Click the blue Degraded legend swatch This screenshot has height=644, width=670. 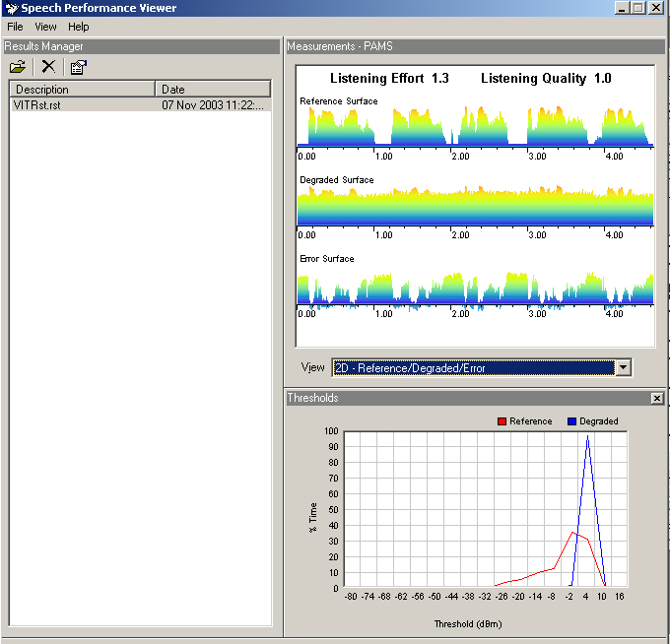571,421
